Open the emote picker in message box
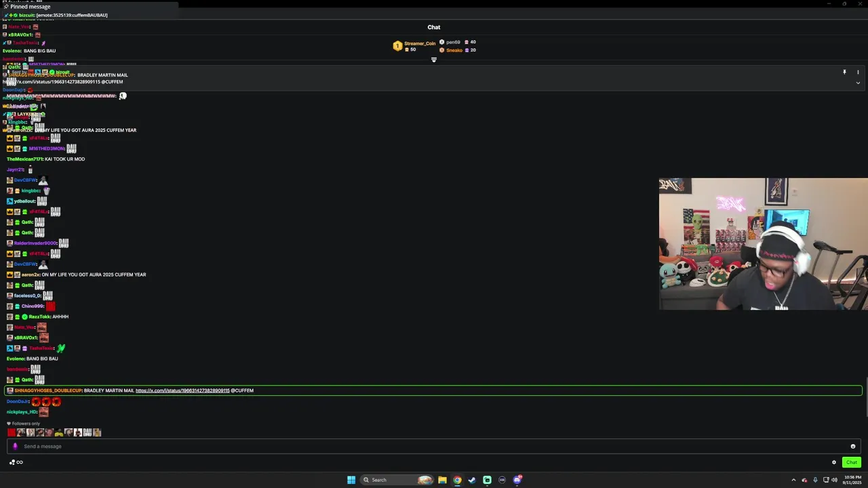 [853, 446]
